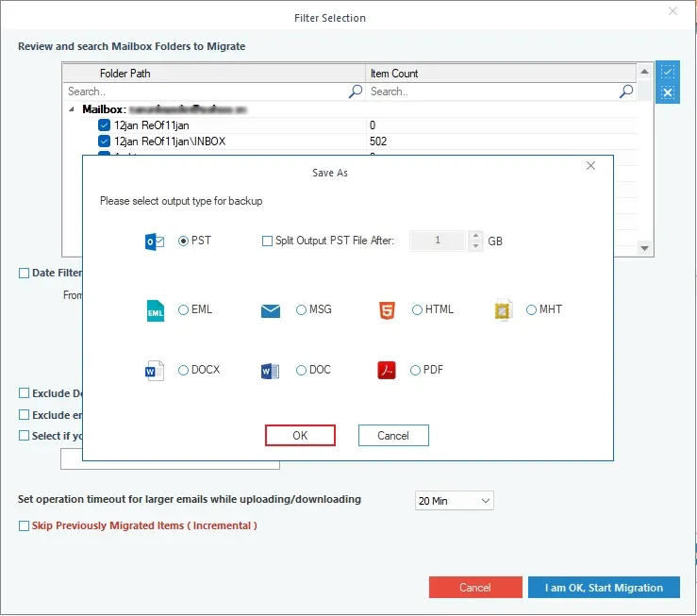Viewport: 697px width, 616px height.
Task: Click the orange HTML5 icon
Action: point(387,310)
